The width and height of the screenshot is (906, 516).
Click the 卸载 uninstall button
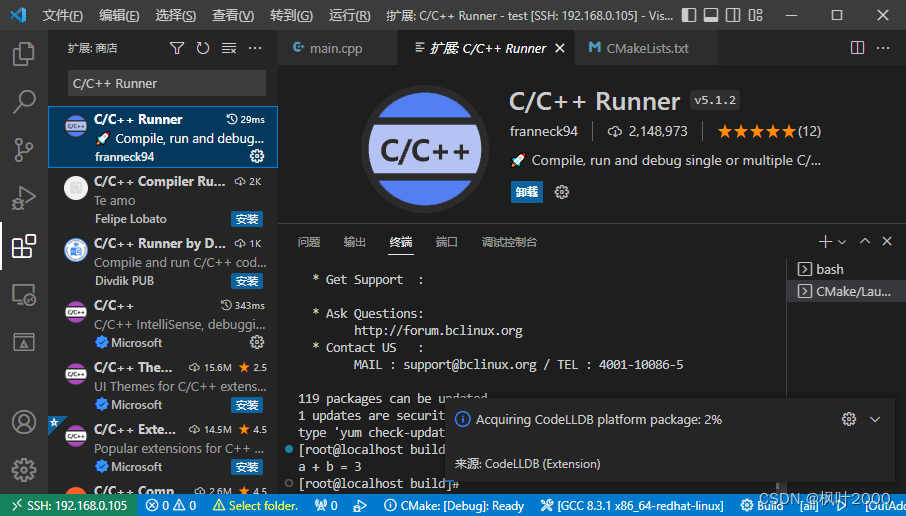526,192
